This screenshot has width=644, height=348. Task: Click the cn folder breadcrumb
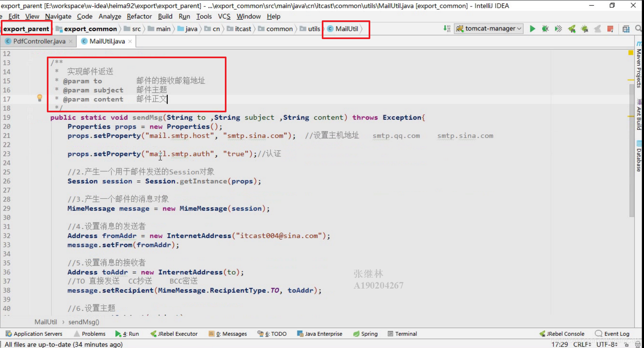tap(212, 29)
